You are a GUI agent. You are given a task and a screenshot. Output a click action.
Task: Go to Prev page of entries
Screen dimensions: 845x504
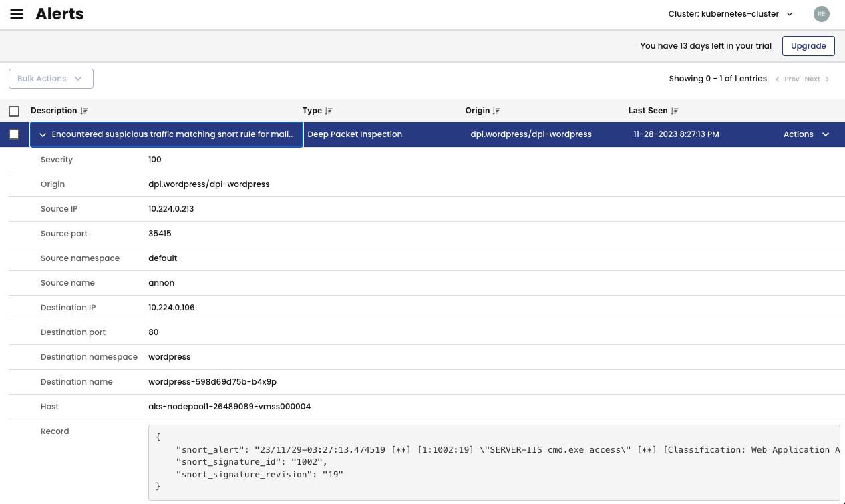coord(788,79)
